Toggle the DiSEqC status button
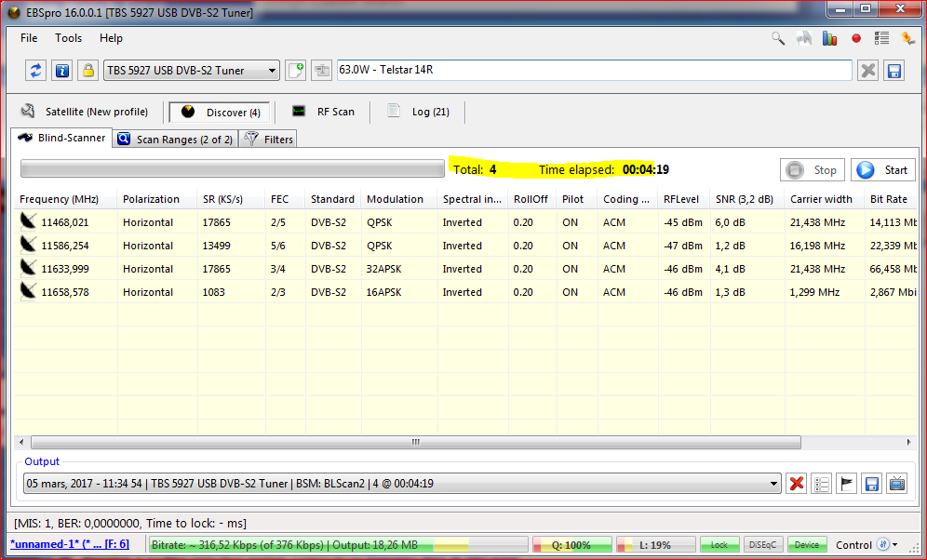This screenshot has height=560, width=927. click(x=763, y=545)
